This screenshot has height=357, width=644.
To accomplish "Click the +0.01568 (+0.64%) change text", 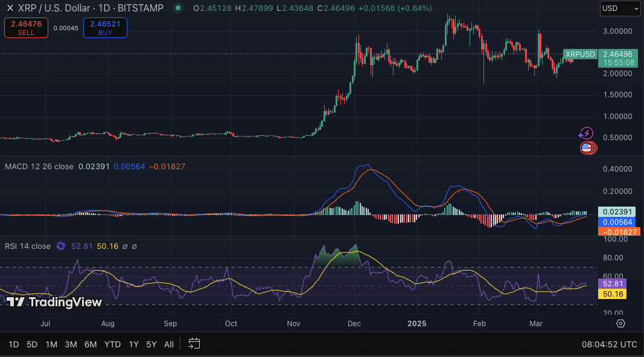I will tap(395, 8).
